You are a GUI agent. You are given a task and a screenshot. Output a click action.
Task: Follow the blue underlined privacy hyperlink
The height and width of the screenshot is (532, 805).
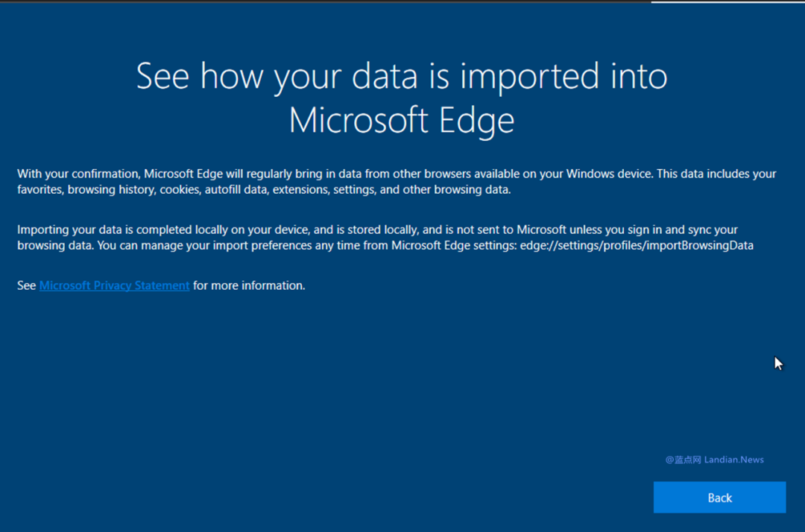coord(113,285)
